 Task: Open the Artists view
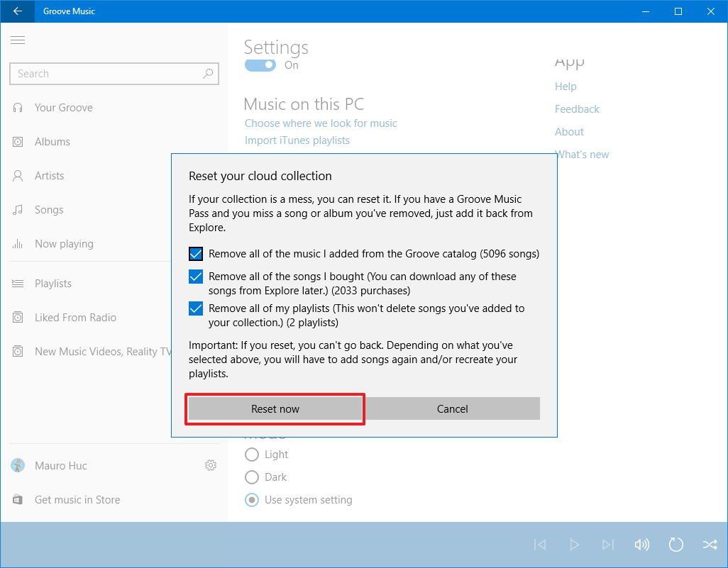(18, 175)
